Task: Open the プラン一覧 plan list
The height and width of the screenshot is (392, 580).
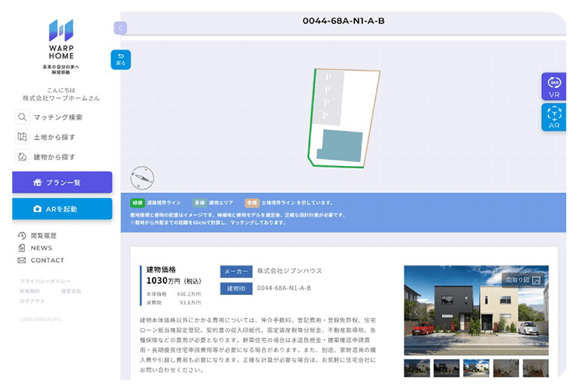Action: 62,183
